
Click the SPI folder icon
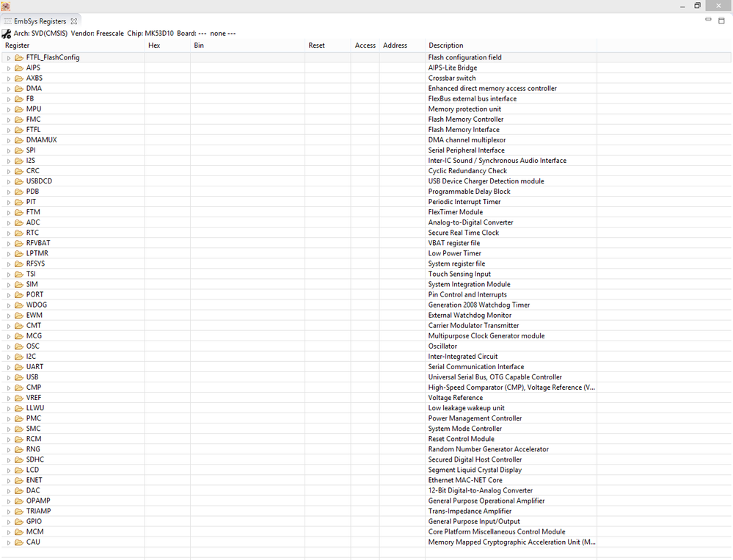coord(18,150)
